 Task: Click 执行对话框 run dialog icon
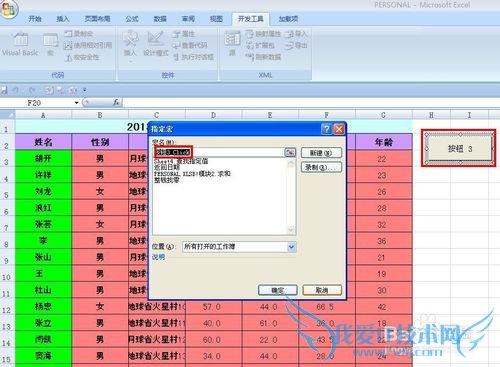[193, 57]
